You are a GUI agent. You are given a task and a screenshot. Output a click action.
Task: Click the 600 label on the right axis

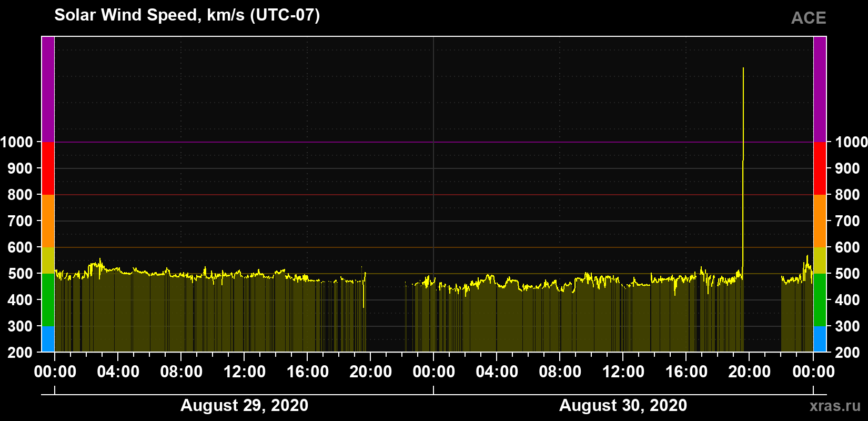(x=848, y=247)
